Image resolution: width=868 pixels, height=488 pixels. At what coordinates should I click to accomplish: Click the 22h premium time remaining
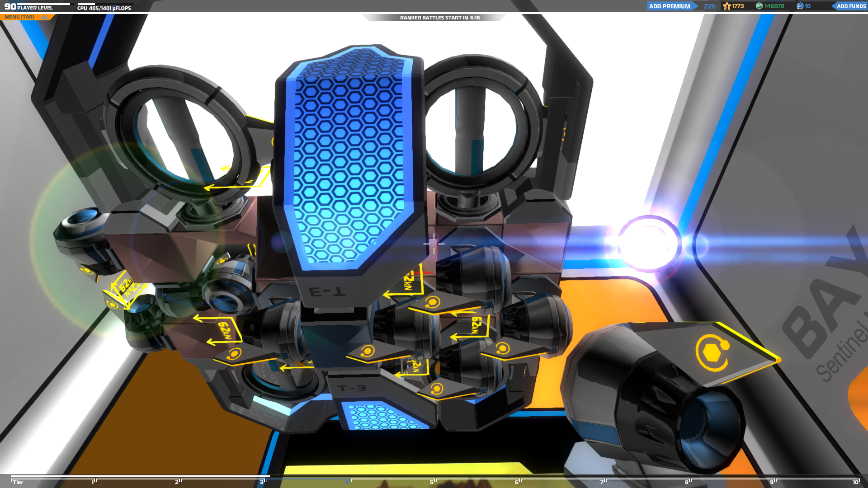coord(709,6)
